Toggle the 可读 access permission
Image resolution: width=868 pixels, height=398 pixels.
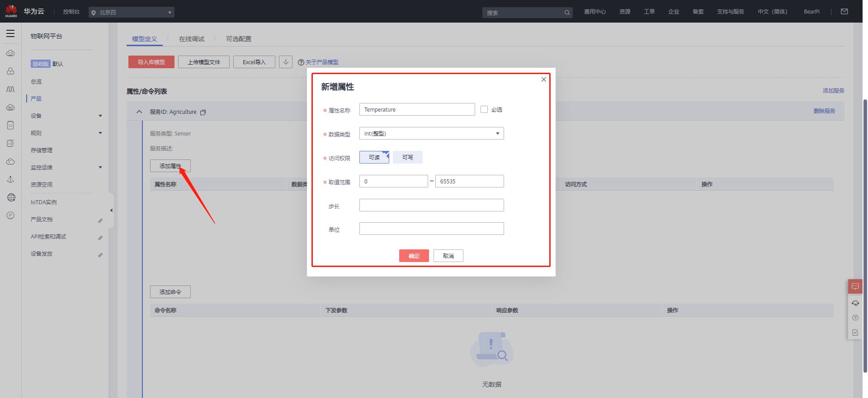[374, 157]
